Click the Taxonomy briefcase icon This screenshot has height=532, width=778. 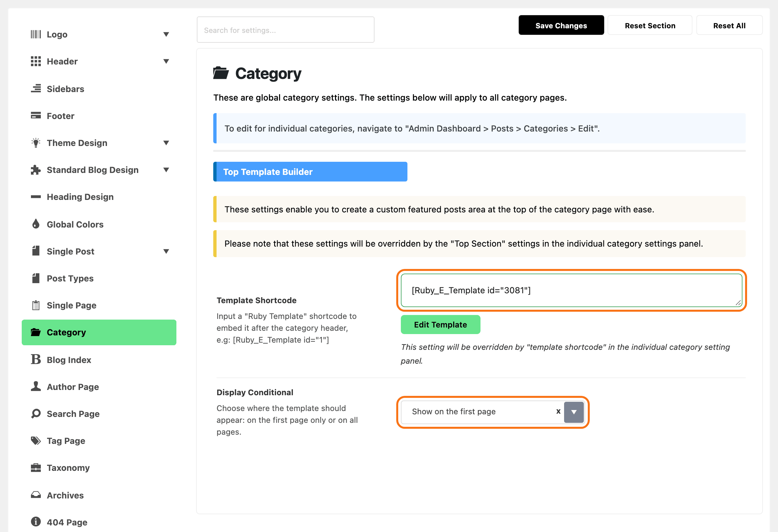36,468
